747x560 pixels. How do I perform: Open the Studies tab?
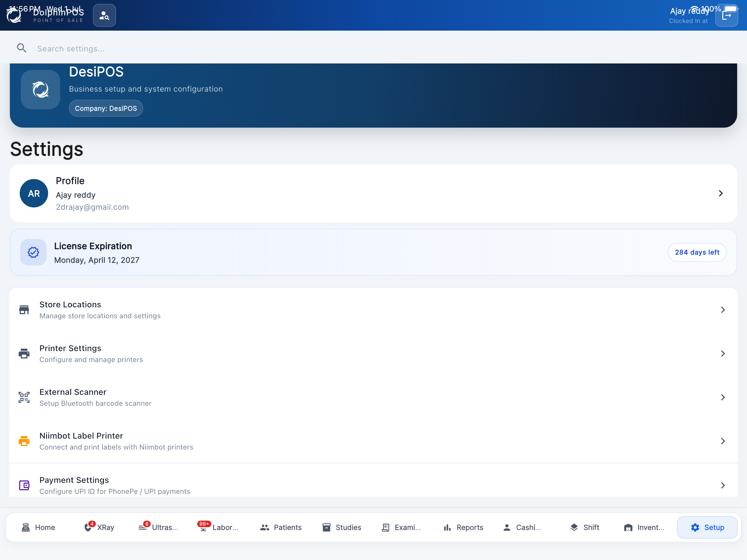pos(342,527)
